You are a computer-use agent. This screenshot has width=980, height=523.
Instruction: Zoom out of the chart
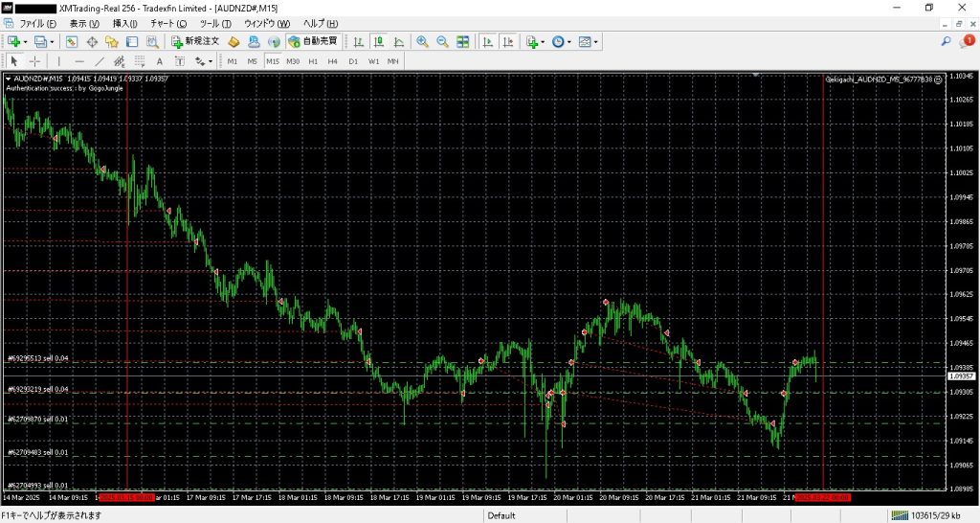pos(442,42)
